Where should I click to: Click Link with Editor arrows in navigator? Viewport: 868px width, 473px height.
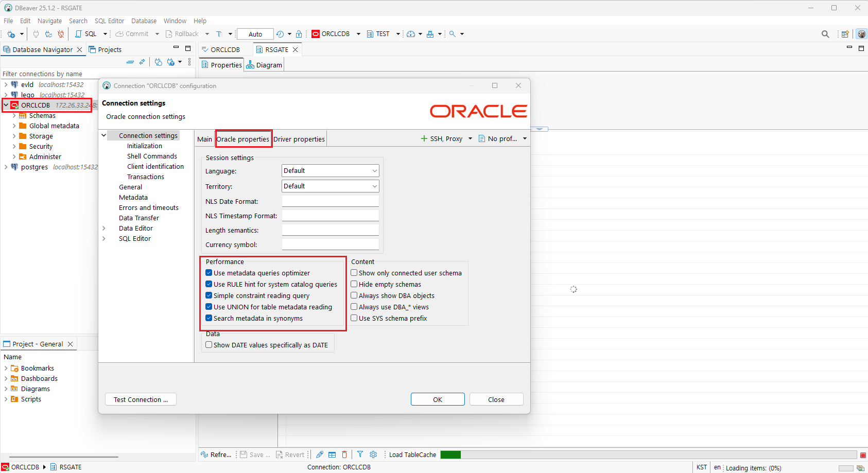tap(142, 62)
